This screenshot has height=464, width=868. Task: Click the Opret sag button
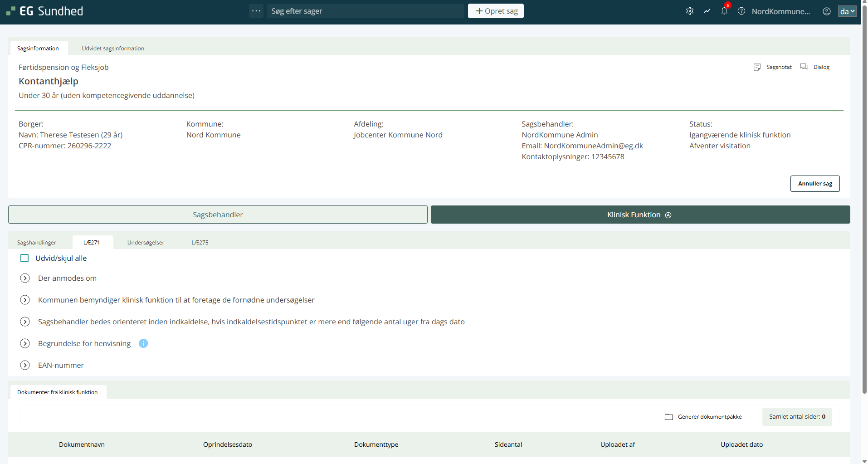tap(496, 11)
